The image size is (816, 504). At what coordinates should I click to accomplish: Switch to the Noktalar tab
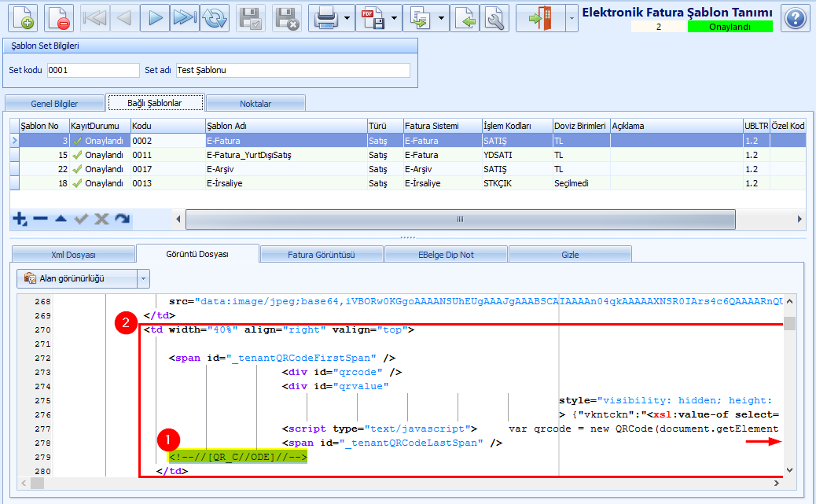(x=255, y=104)
